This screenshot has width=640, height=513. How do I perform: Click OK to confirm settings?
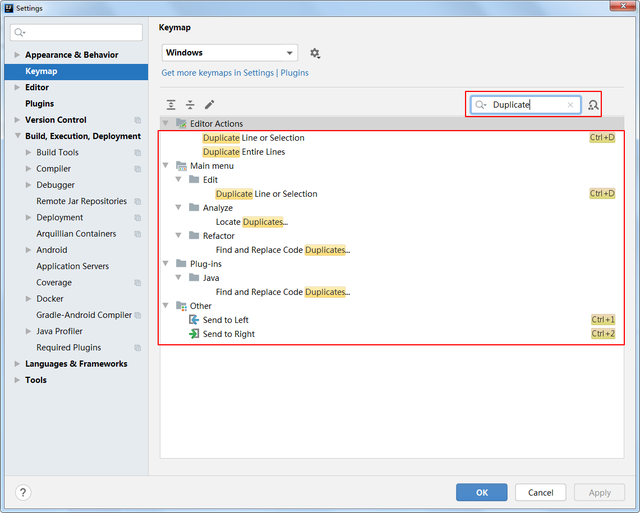(x=482, y=492)
